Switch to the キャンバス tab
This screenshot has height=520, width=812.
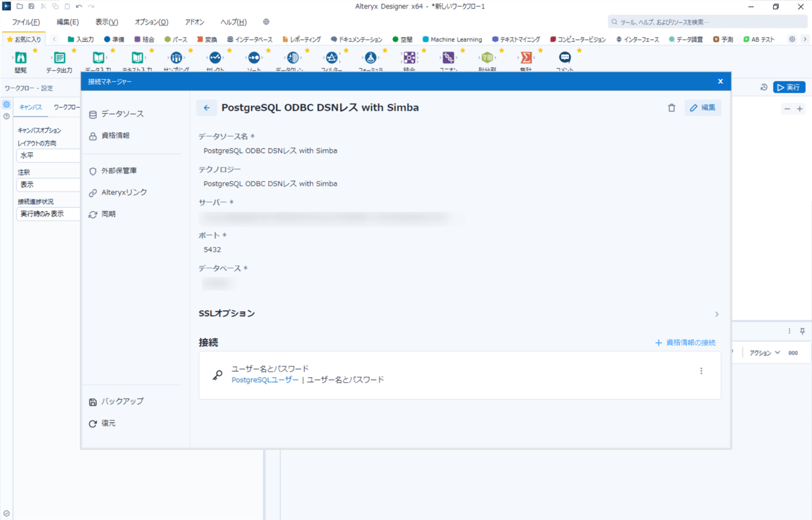30,107
